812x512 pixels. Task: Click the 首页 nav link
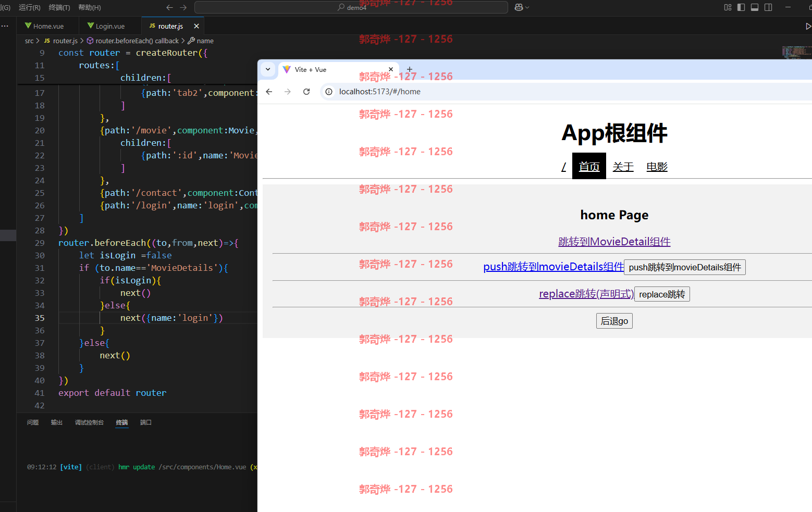[x=589, y=166]
